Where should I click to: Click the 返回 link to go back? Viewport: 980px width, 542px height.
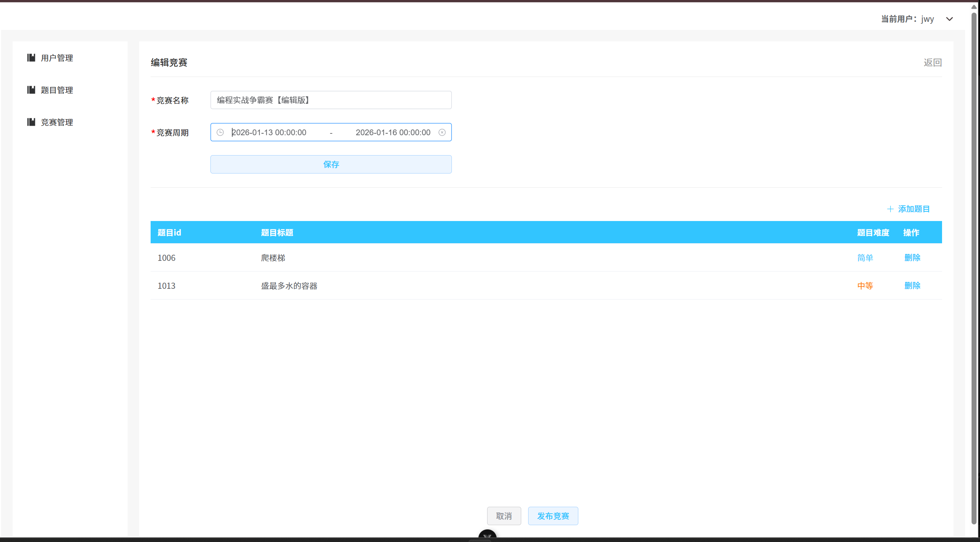[932, 62]
